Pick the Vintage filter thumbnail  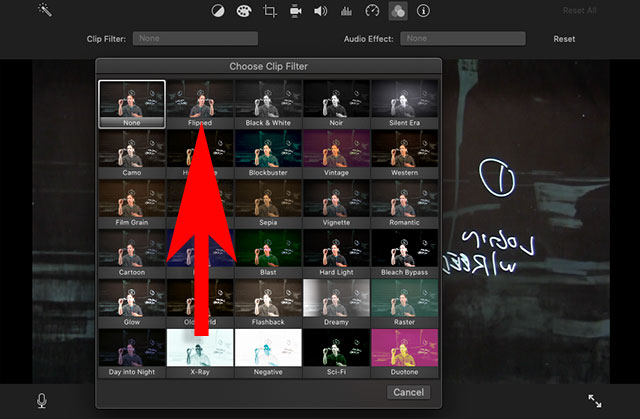(x=336, y=152)
